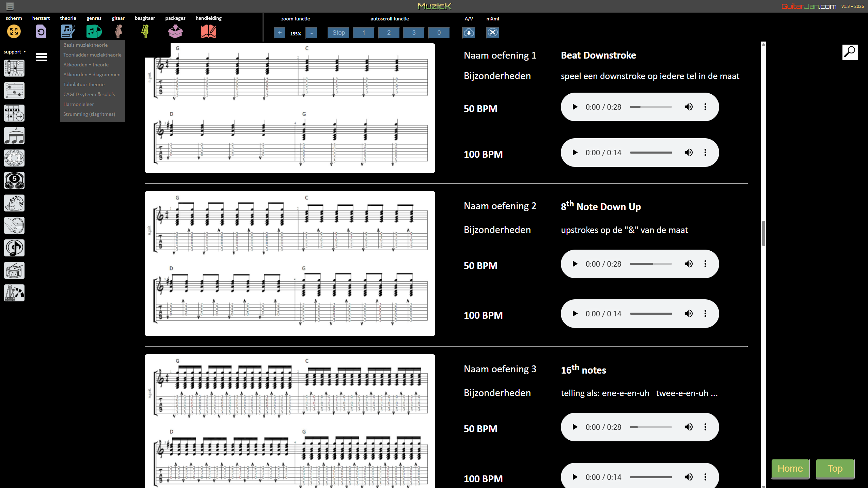Click the magnifying glass search icon
Screen dimensions: 868x488
tap(850, 52)
